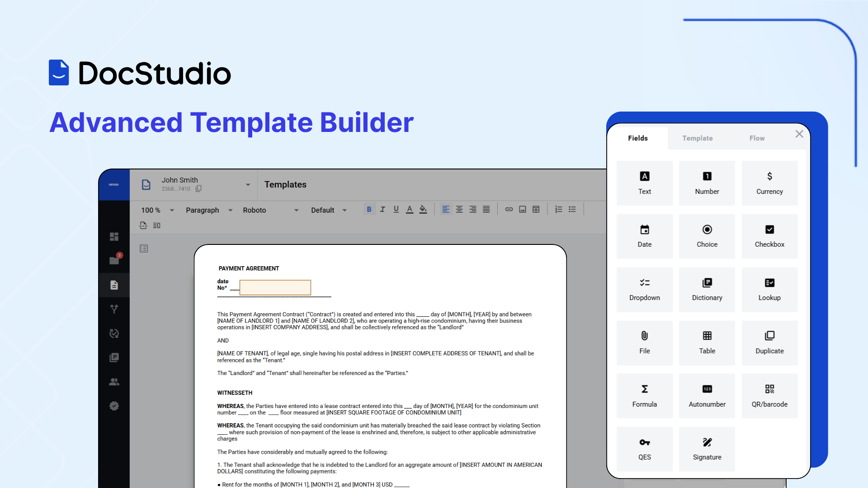The height and width of the screenshot is (488, 868).
Task: Switch to the Template tab
Action: [697, 138]
